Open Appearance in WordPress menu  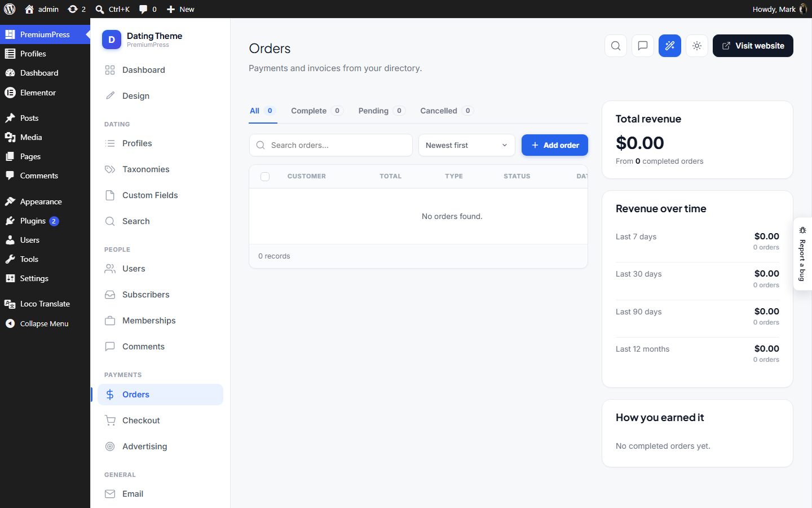(45, 202)
